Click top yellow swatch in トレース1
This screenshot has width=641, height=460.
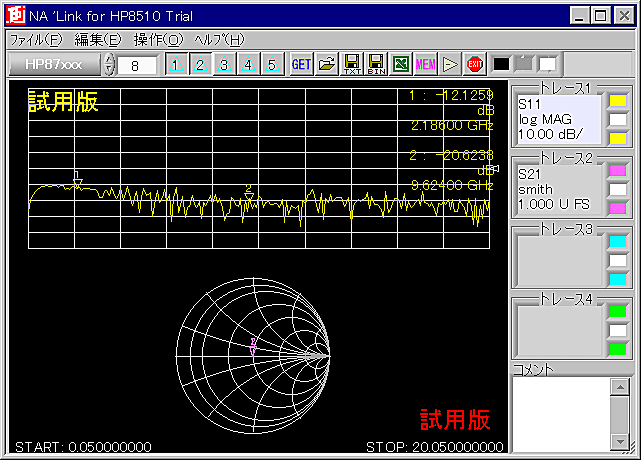[x=618, y=101]
